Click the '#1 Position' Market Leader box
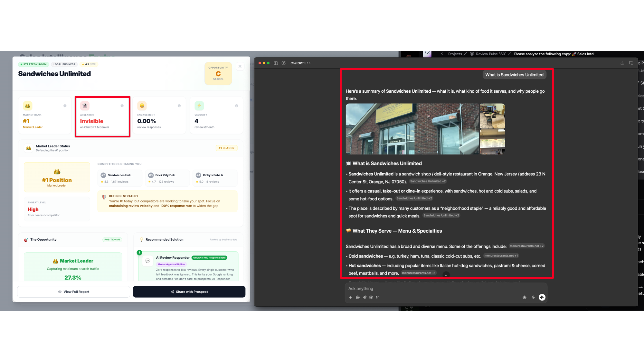The height and width of the screenshot is (362, 644). (x=57, y=177)
